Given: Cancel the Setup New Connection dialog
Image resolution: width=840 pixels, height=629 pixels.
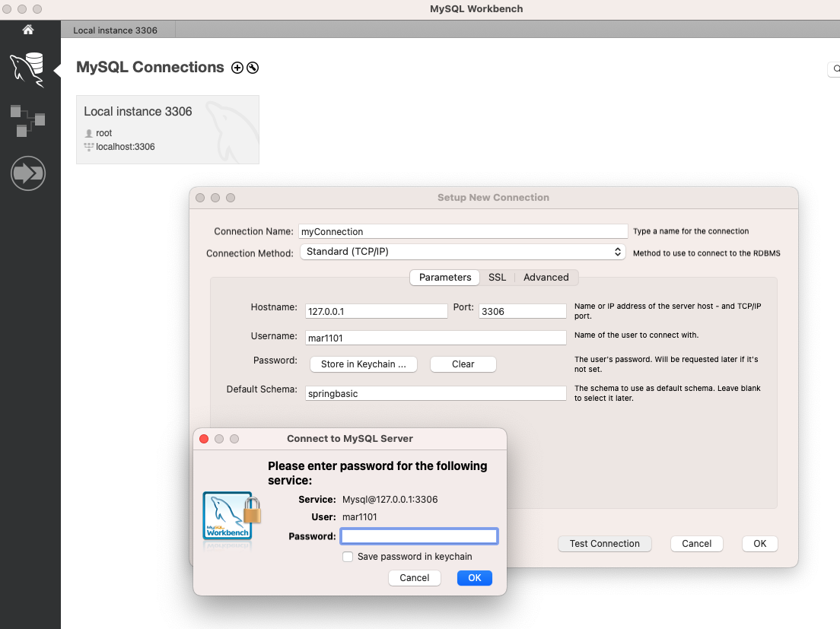Looking at the screenshot, I should pos(696,543).
